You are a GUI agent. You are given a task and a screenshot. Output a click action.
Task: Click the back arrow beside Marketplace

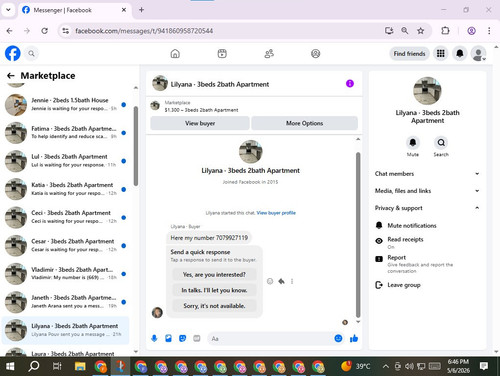11,76
